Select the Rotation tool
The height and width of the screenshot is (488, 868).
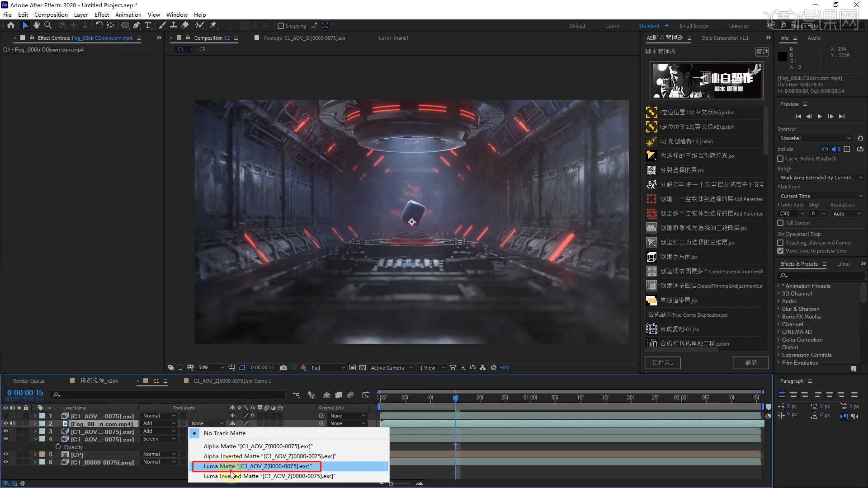(x=99, y=25)
